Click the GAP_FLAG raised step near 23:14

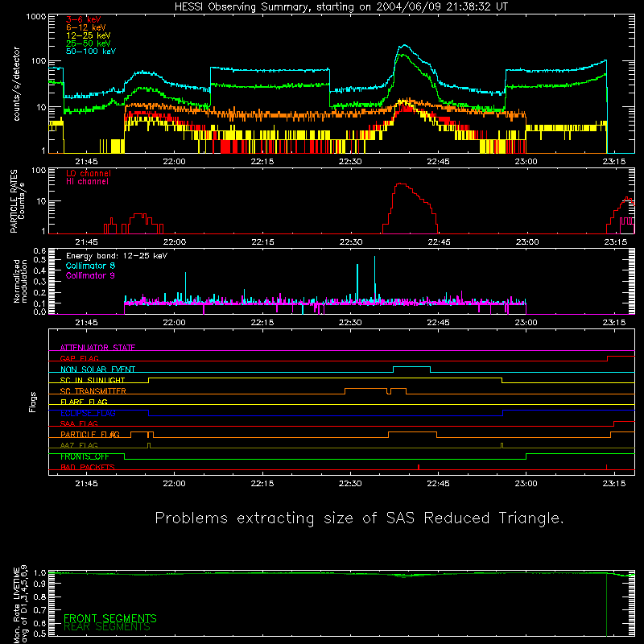pyautogui.click(x=621, y=357)
